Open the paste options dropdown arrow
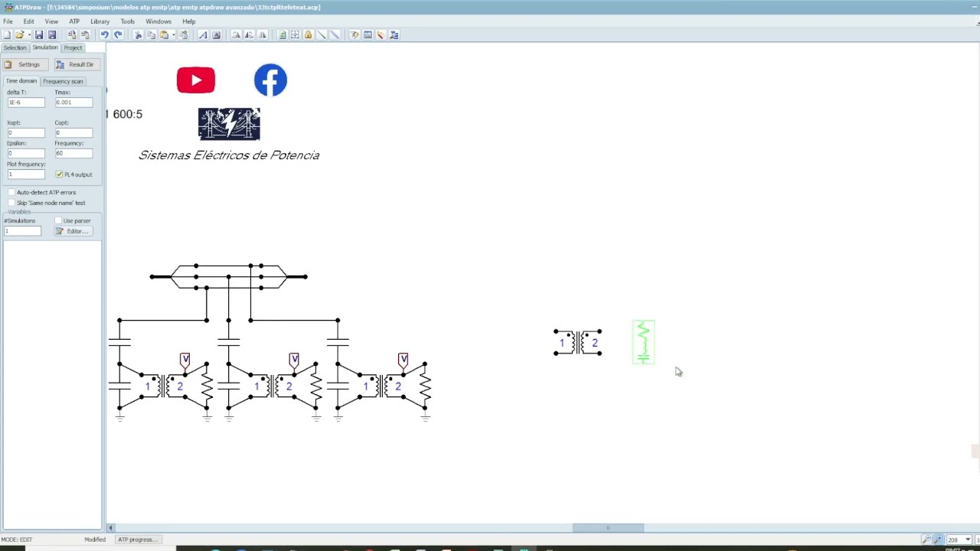 pos(173,34)
